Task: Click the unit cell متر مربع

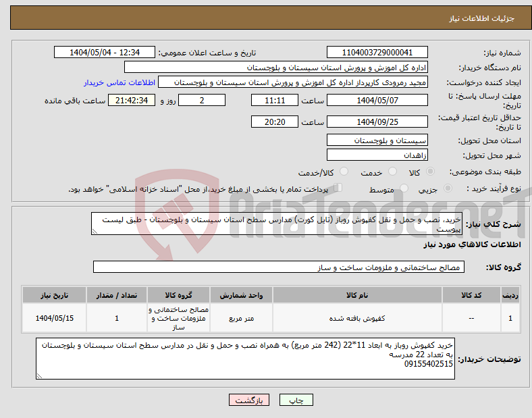Action: [241, 318]
